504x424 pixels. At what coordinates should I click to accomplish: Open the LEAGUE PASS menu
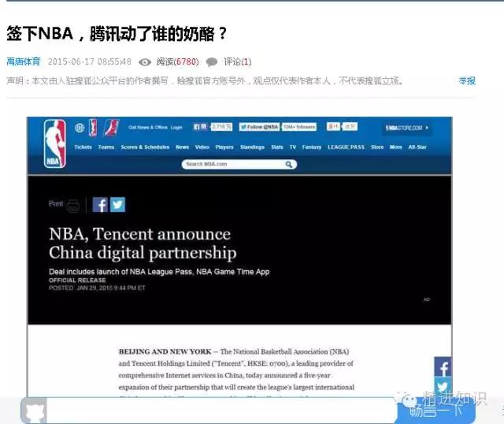(346, 147)
